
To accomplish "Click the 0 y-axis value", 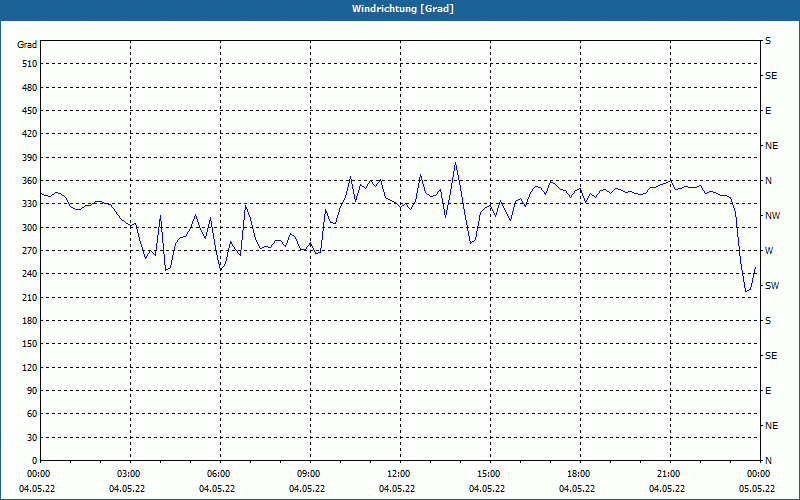I will pyautogui.click(x=34, y=461).
